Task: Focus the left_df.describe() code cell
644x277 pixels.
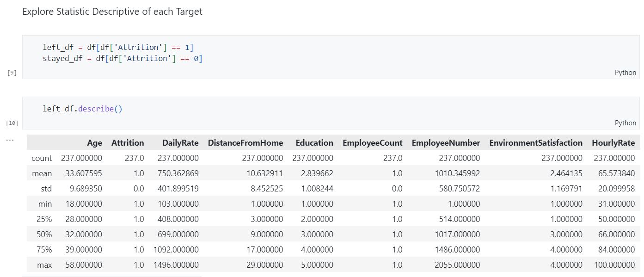Action: pos(331,113)
